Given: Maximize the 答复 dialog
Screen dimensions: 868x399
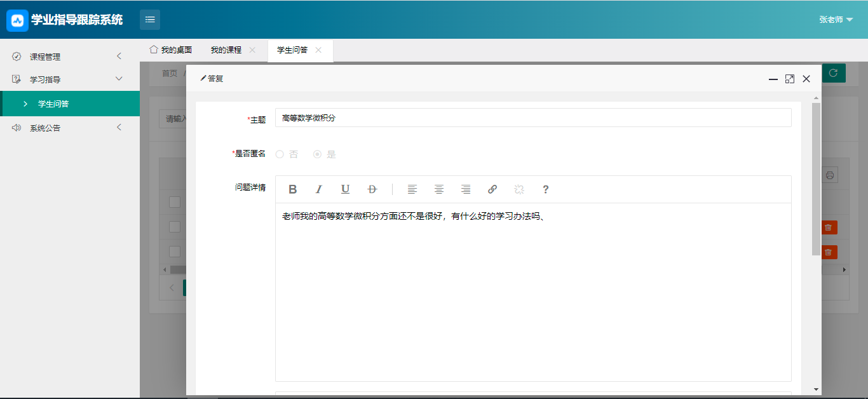Looking at the screenshot, I should coord(790,79).
